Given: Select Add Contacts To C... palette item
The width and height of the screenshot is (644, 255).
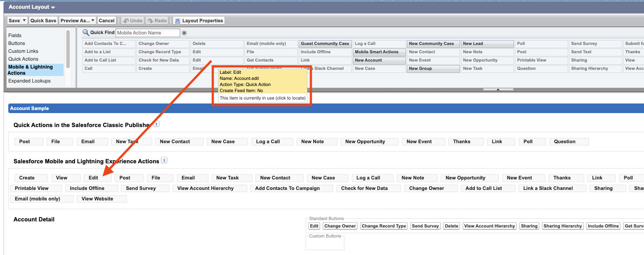Looking at the screenshot, I should click(x=109, y=44).
